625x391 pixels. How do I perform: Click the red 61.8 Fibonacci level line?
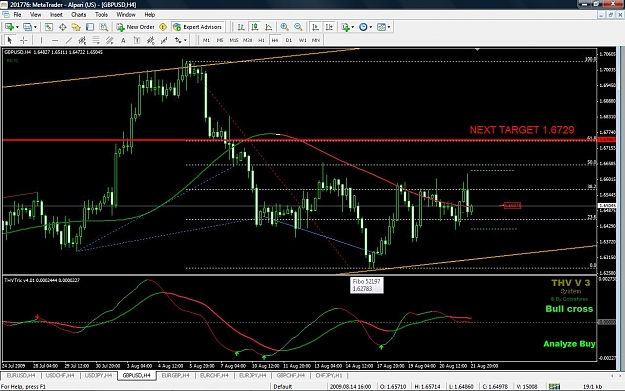[299, 140]
